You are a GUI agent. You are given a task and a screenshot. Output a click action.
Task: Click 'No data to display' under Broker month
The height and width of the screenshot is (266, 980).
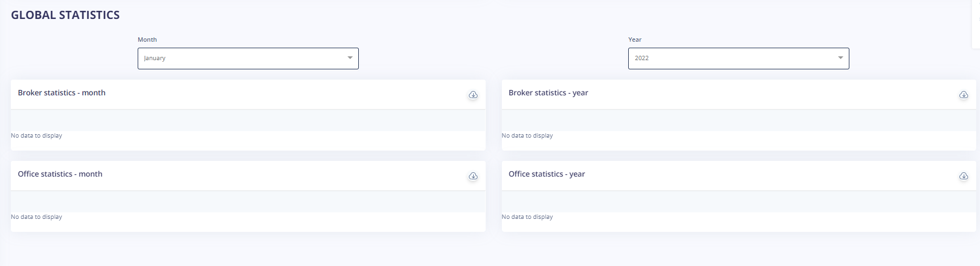click(x=36, y=135)
